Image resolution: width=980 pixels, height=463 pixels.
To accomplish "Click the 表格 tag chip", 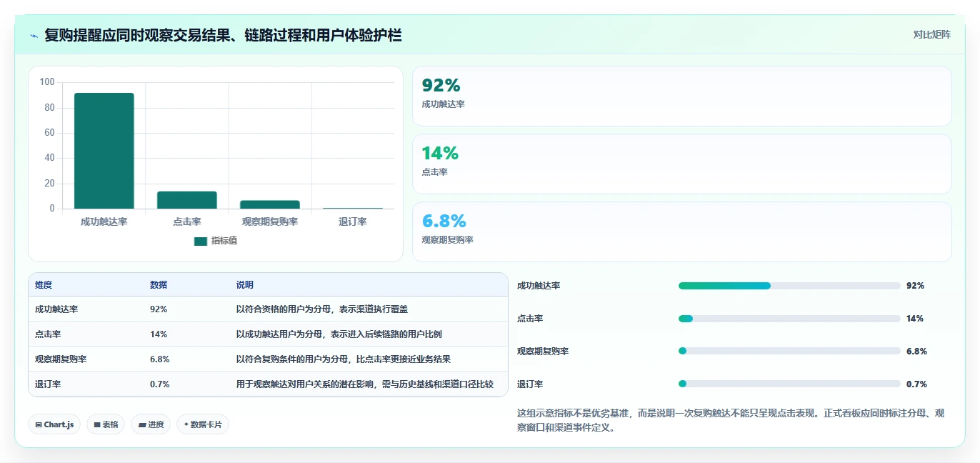I will pyautogui.click(x=106, y=424).
